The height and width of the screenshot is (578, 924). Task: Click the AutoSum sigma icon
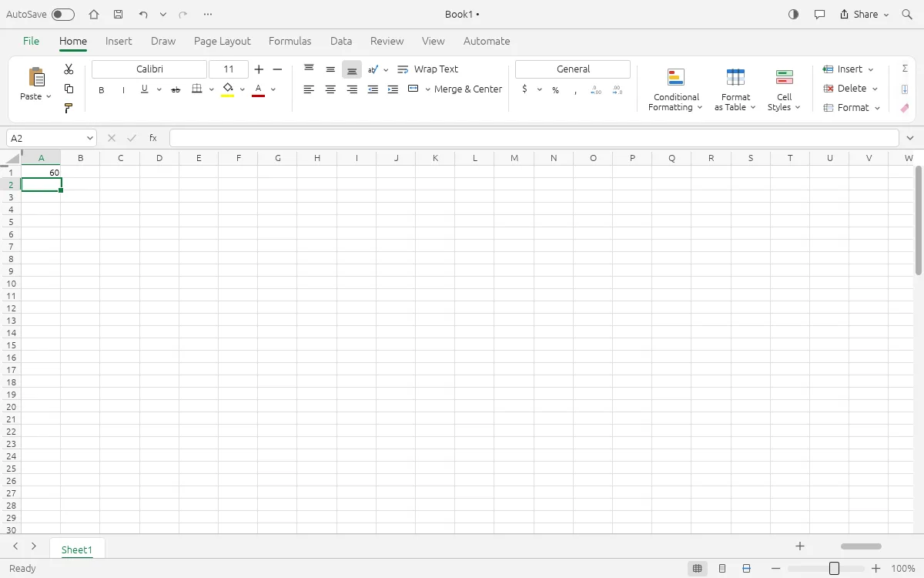[905, 69]
